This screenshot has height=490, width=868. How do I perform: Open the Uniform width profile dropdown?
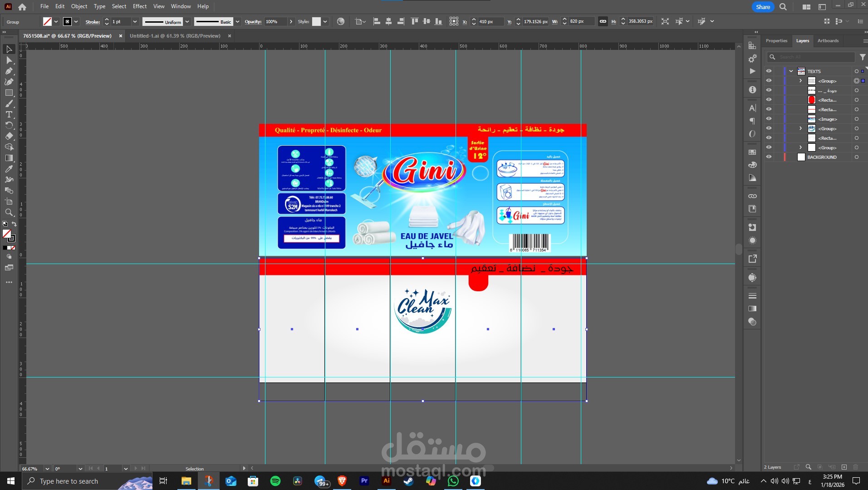[x=187, y=21]
